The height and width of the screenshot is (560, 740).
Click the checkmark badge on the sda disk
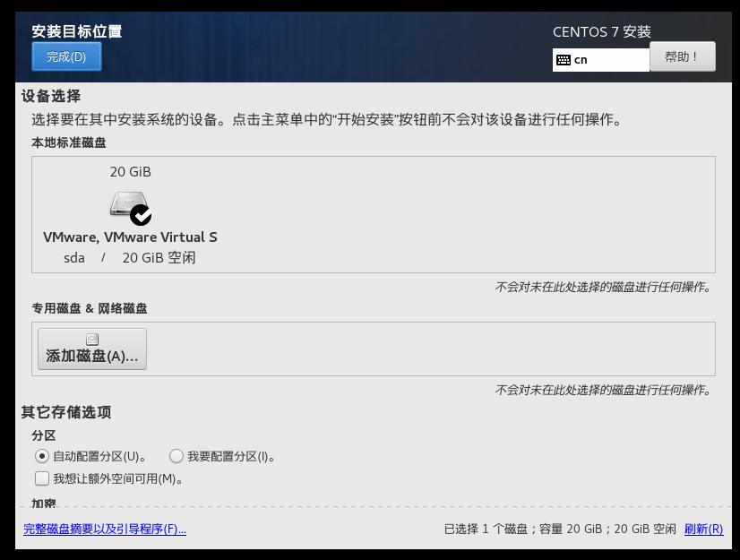coord(141,216)
